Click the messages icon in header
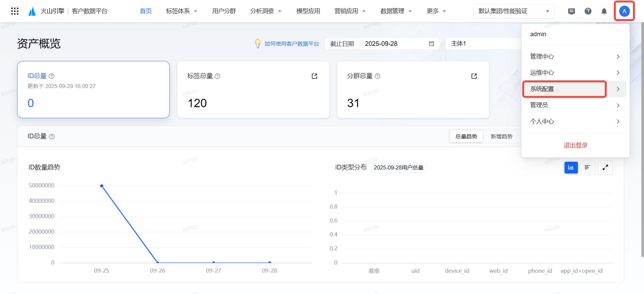The width and height of the screenshot is (644, 294). [572, 11]
